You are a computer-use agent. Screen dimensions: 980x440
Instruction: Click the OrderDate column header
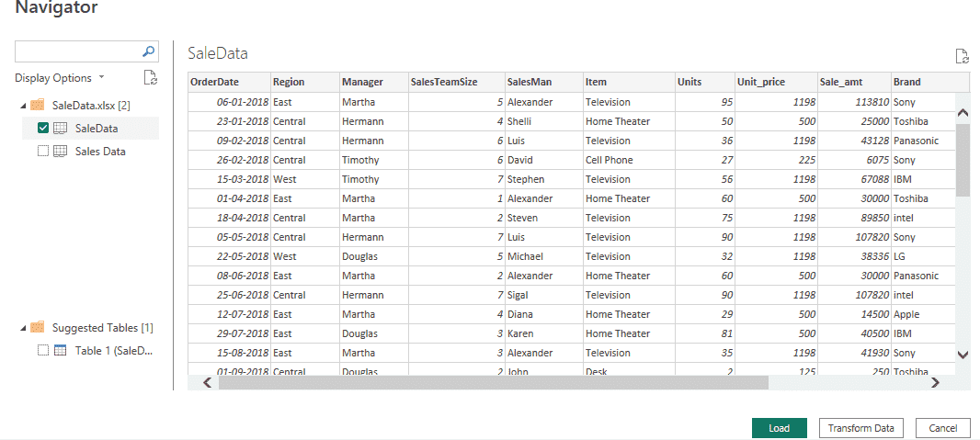point(228,83)
